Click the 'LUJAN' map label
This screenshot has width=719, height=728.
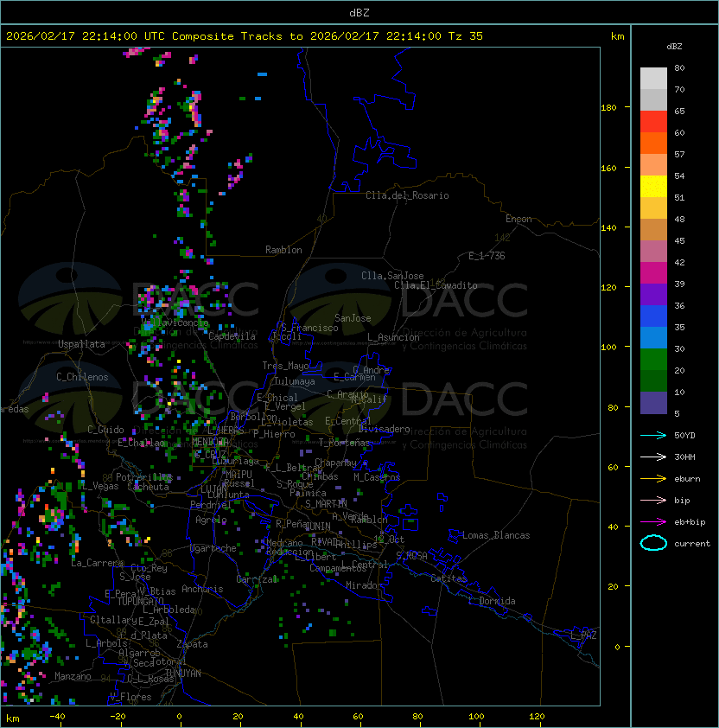(214, 489)
